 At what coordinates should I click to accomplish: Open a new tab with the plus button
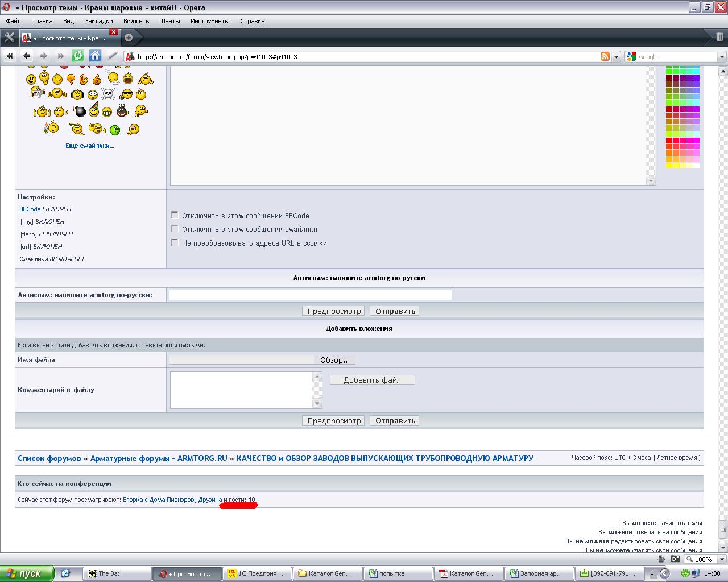pos(129,38)
